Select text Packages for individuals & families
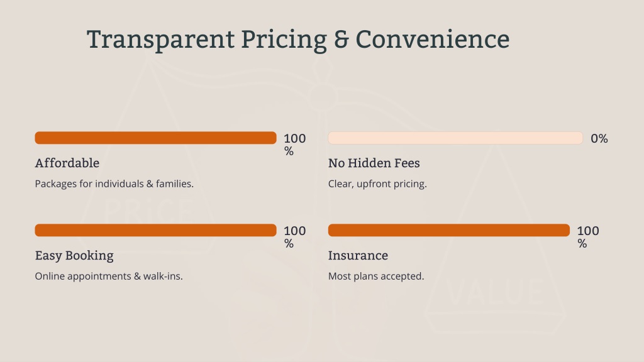 [114, 184]
